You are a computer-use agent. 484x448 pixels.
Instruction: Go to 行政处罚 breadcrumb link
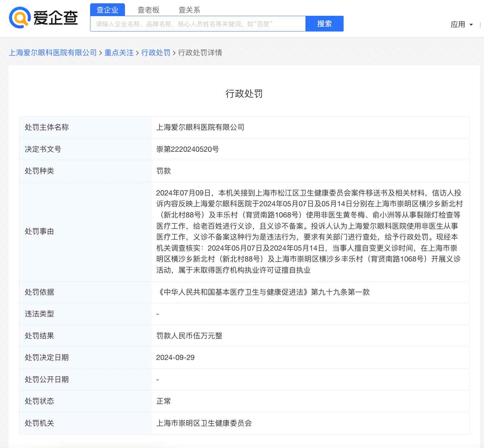156,53
